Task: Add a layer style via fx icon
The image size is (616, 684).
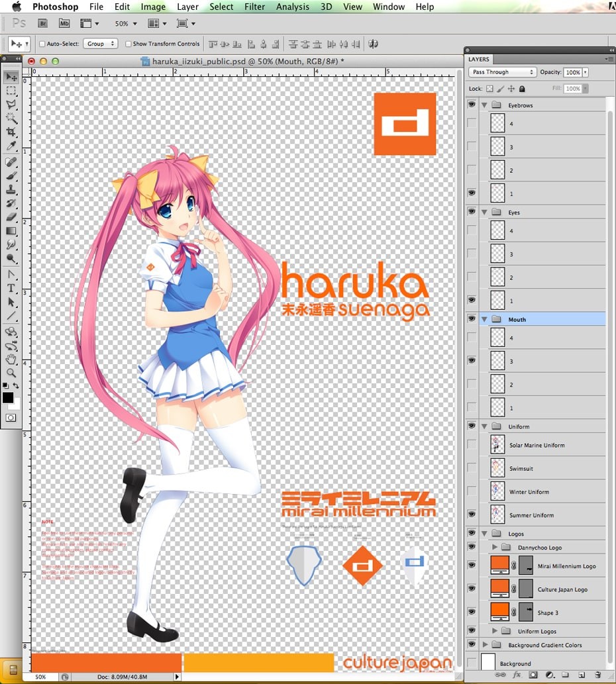Action: 517,675
